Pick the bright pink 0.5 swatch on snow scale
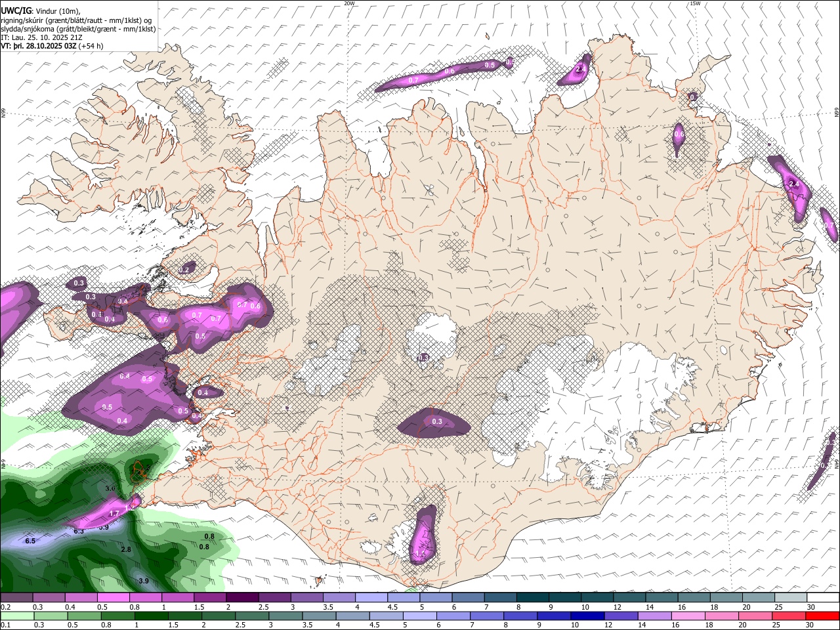840x630 pixels. (x=113, y=598)
